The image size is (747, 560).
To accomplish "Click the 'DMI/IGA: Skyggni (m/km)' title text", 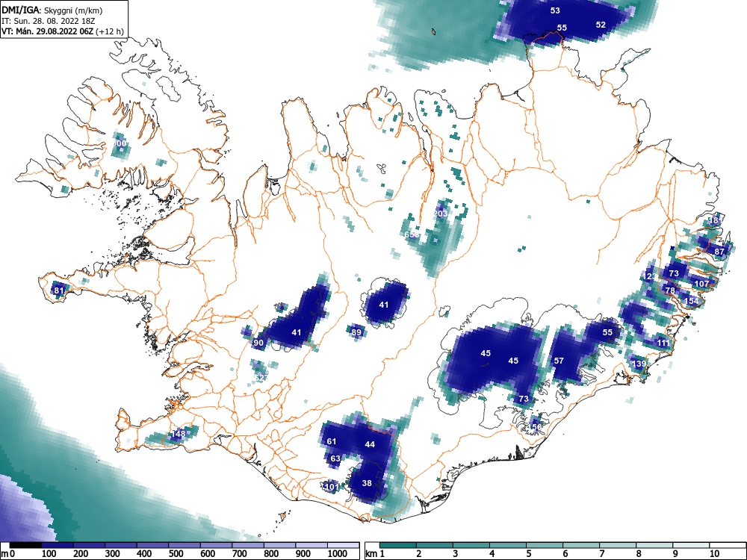I will [x=52, y=10].
